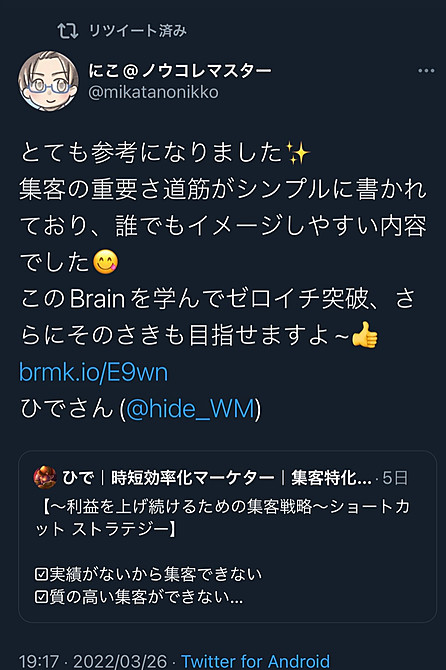Click the Twitter for Android source link
Image resolution: width=446 pixels, height=670 pixels.
[x=255, y=661]
